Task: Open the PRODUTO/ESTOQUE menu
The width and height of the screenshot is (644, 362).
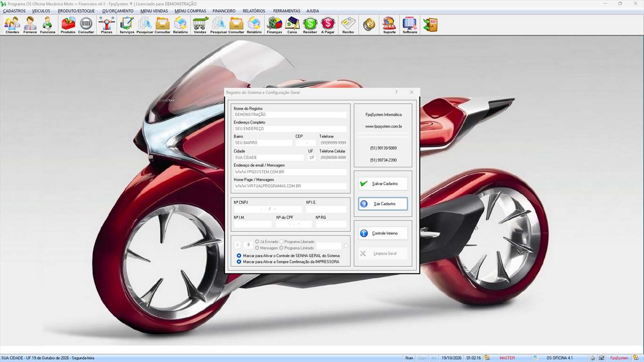Action: click(76, 11)
